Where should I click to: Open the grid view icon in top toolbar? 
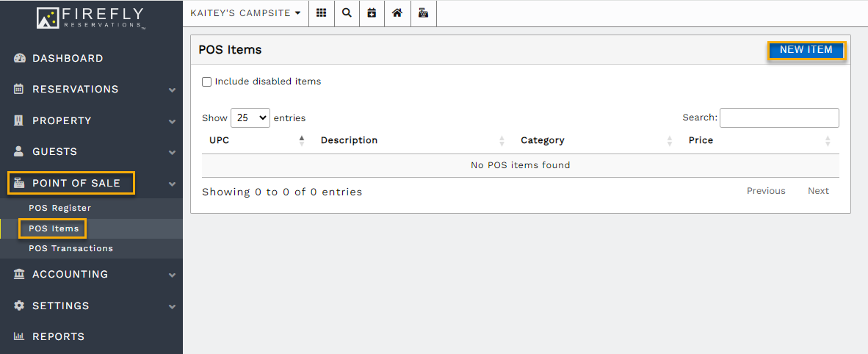click(321, 13)
